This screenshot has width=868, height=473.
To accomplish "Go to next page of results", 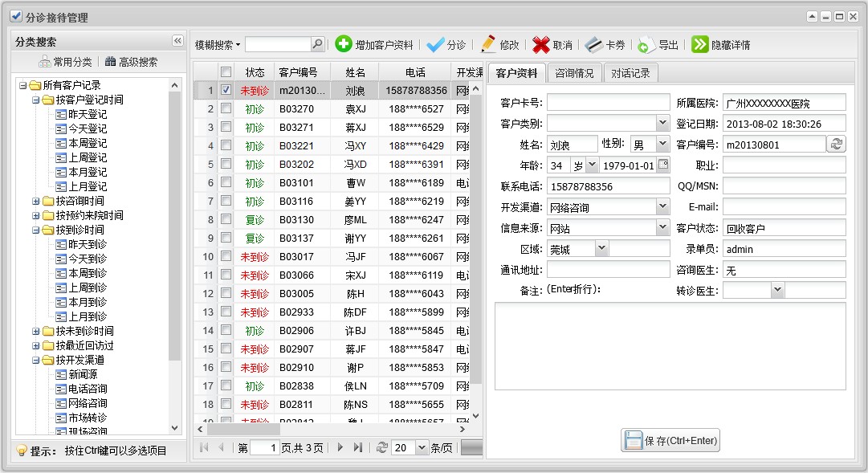I will 340,447.
